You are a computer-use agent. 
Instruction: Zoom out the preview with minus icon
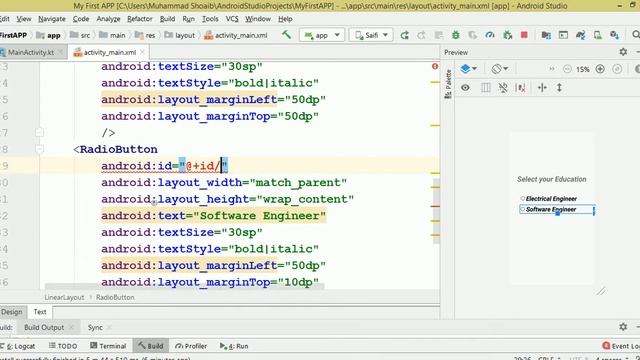567,69
